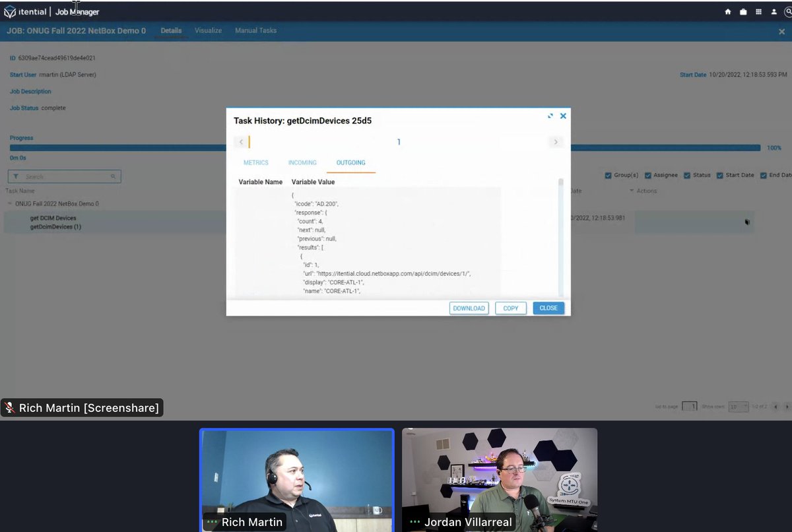Click the Job ID value text

click(x=57, y=58)
